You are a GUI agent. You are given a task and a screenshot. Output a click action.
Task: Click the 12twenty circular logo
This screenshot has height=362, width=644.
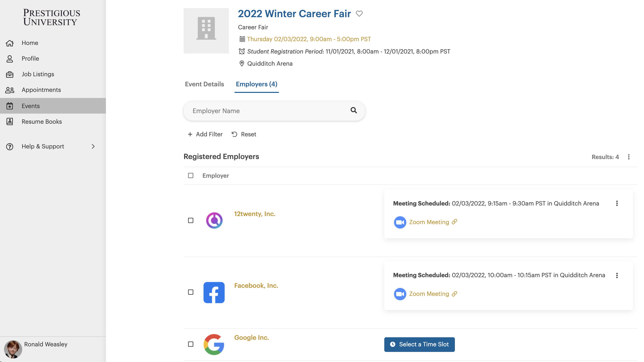click(214, 220)
